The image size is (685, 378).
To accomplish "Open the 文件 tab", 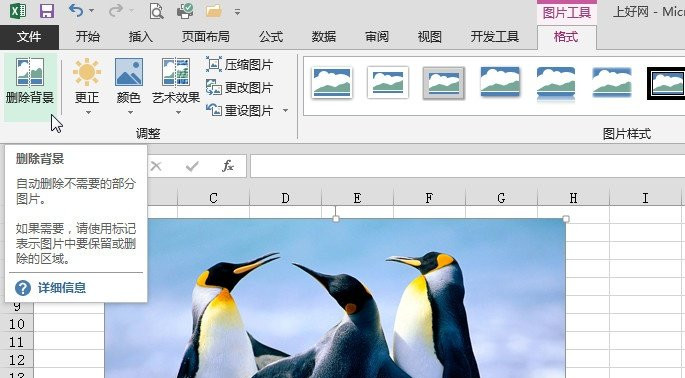I will tap(29, 37).
